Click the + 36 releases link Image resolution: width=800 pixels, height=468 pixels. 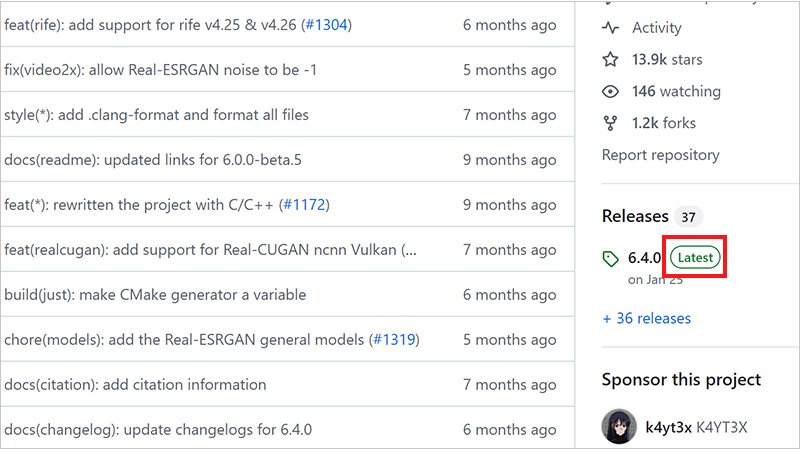646,318
